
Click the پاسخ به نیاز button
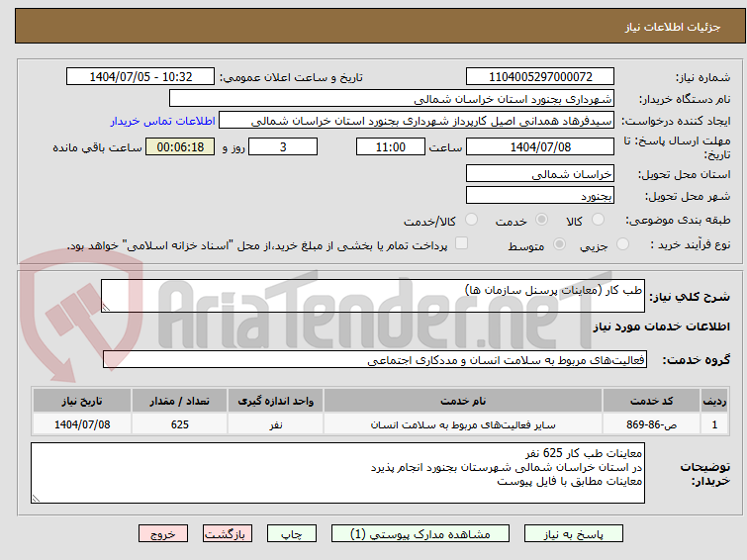pos(573,534)
